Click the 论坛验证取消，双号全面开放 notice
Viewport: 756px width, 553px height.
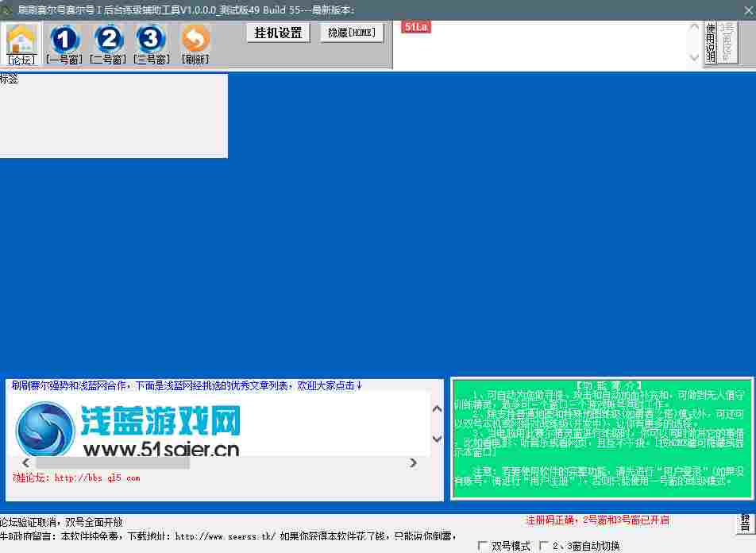[61, 522]
